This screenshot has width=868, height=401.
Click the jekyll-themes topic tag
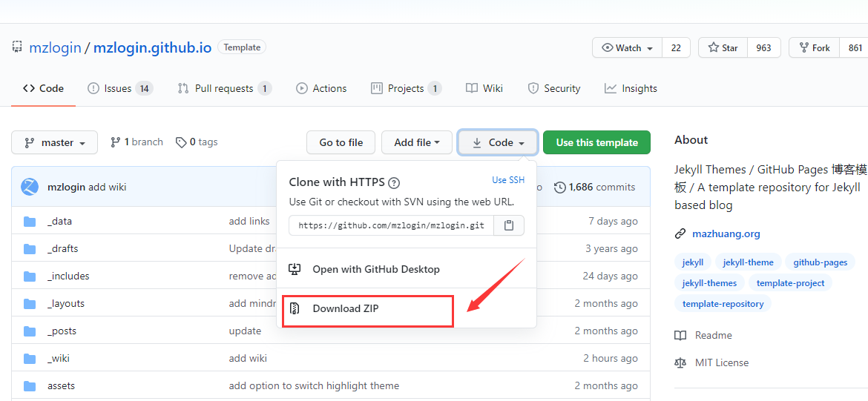pos(709,282)
